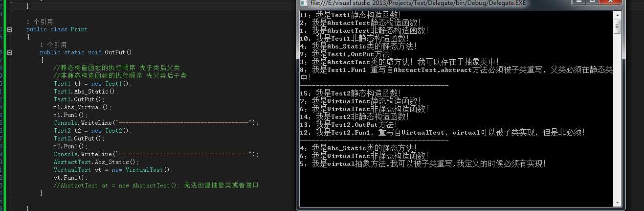
Task: Click the line "Test1 t1 = new Test1();"
Action: click(93, 84)
